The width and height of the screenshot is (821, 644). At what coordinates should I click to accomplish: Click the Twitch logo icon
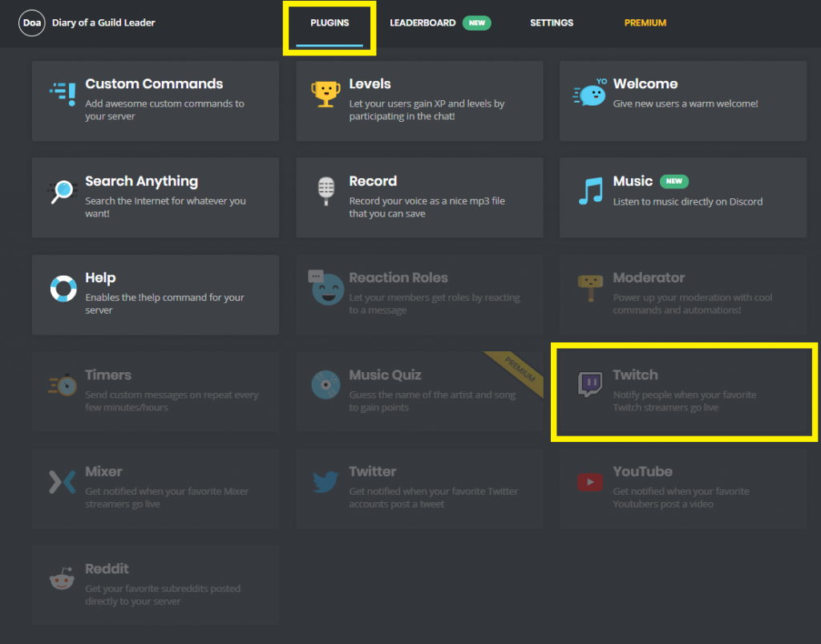click(x=590, y=384)
